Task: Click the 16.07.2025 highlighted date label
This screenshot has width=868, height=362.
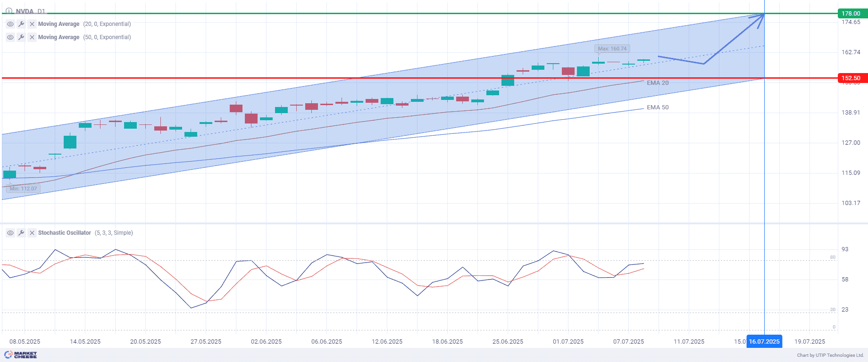Action: 764,342
